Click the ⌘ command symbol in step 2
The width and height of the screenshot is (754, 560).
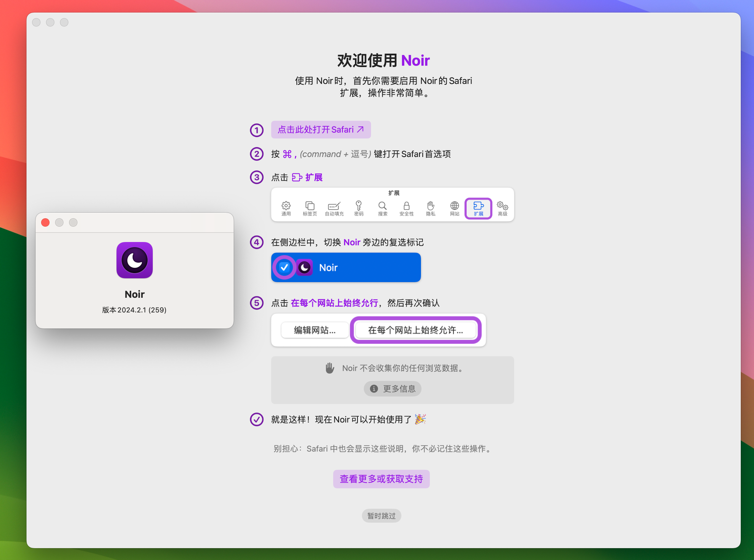click(287, 154)
